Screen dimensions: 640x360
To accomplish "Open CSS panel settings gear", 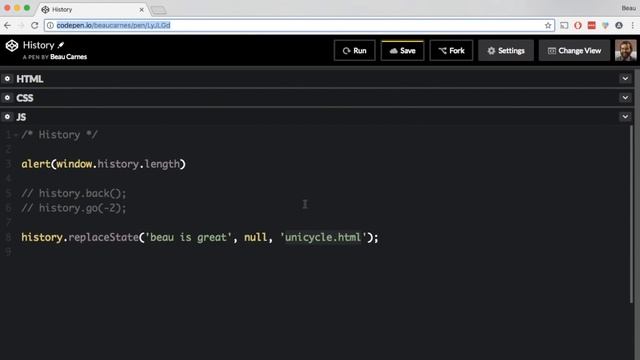I will coord(7,98).
